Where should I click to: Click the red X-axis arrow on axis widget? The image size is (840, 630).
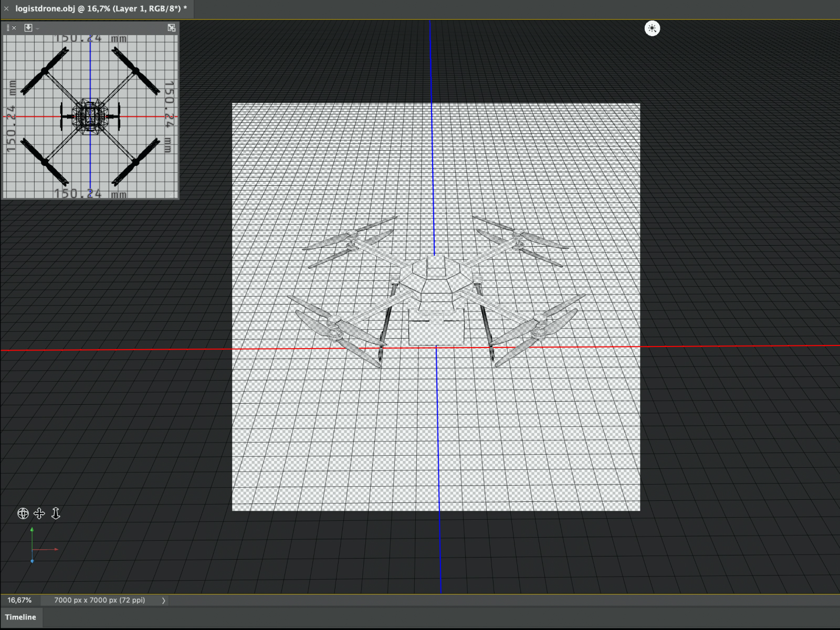55,549
